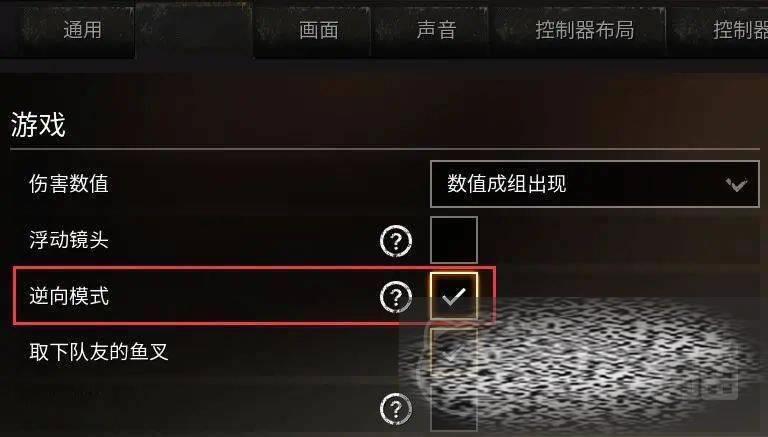Click the bottom-most question-mark help icon
768x437 pixels.
pyautogui.click(x=396, y=409)
